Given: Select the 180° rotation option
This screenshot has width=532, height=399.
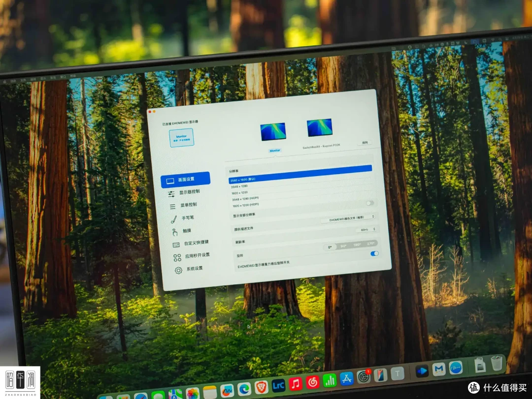Looking at the screenshot, I should pyautogui.click(x=357, y=245).
